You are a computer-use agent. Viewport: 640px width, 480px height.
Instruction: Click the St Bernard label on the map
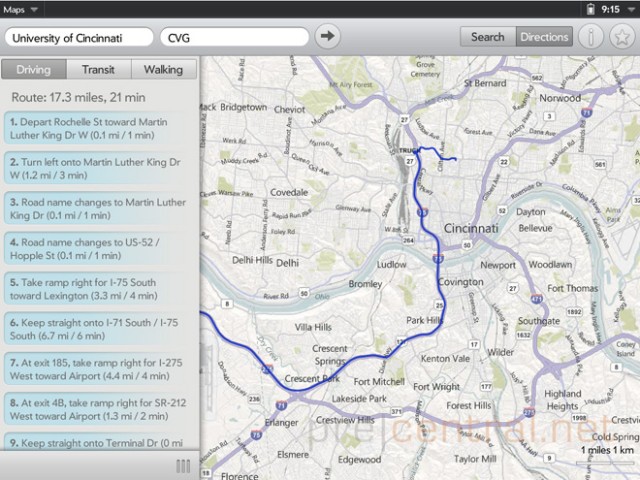(x=485, y=83)
